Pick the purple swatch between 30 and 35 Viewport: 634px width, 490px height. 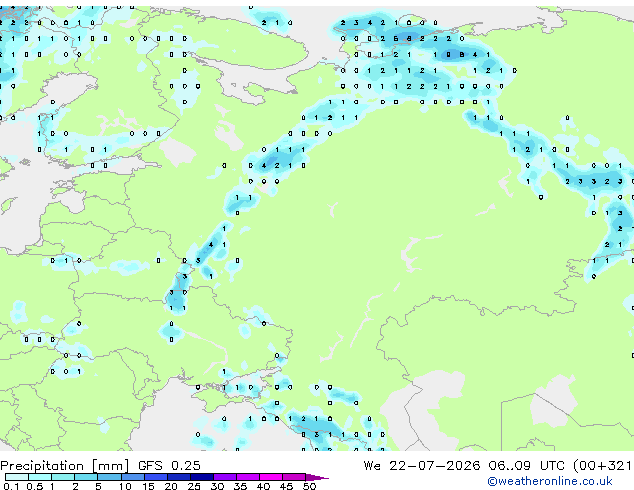(225, 477)
